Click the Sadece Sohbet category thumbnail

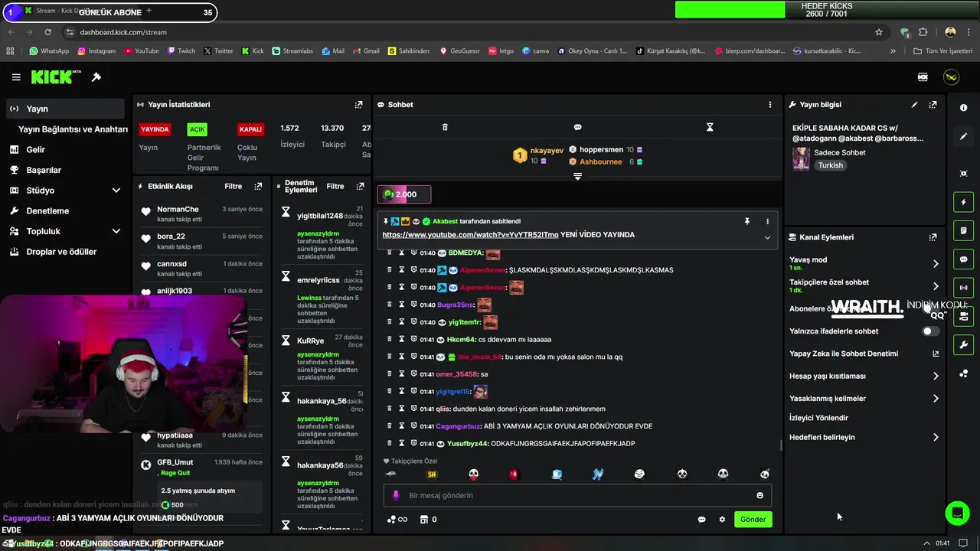pos(801,158)
